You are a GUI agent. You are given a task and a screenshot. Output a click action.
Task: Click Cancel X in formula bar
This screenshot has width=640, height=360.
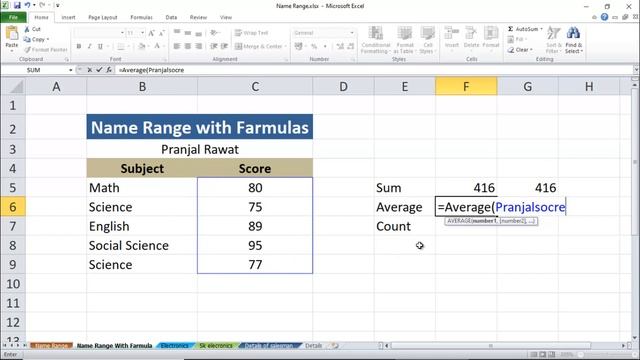tap(89, 70)
